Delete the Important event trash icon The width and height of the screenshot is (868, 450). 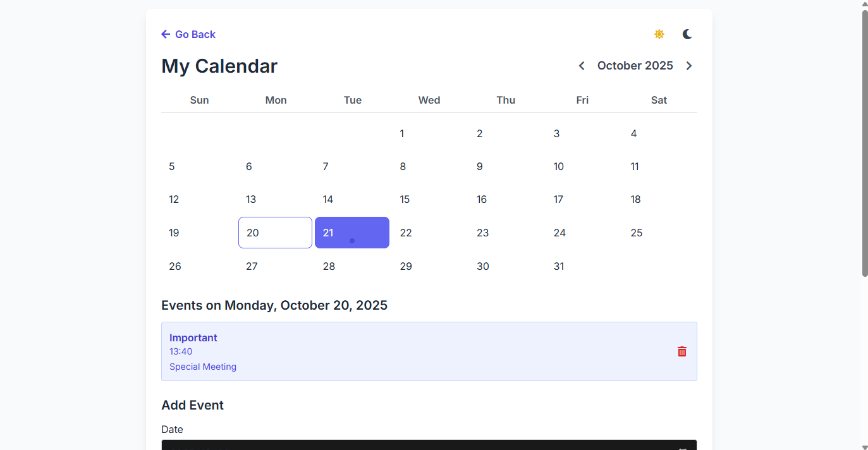(x=682, y=351)
